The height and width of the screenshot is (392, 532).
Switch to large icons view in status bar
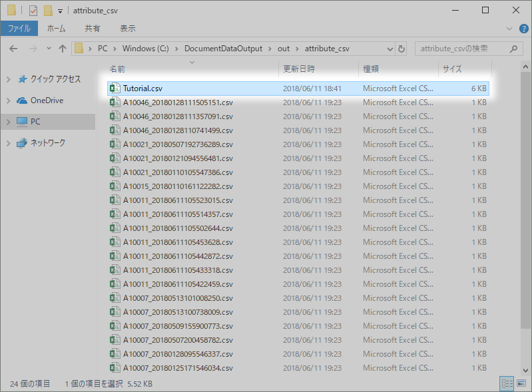coord(520,383)
